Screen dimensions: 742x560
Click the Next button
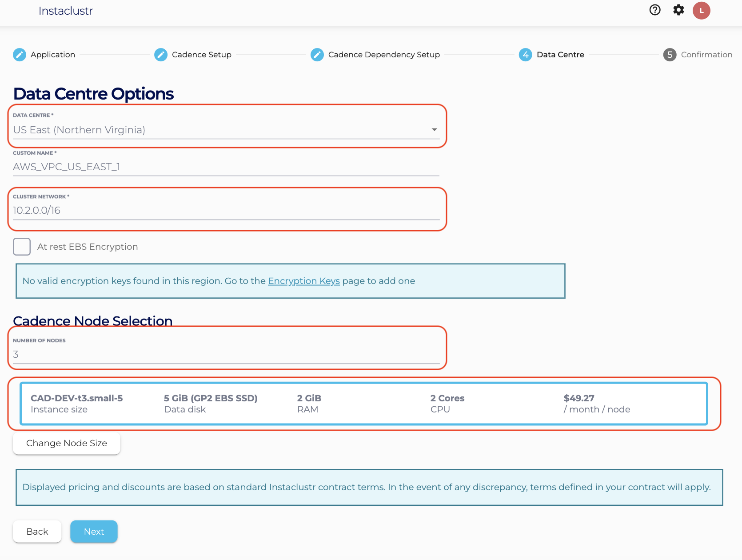tap(94, 532)
